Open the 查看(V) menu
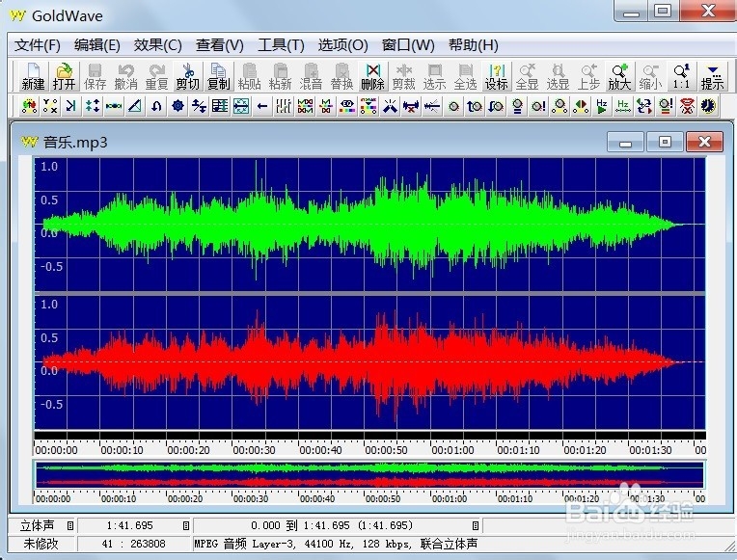This screenshot has width=737, height=560. (x=220, y=45)
